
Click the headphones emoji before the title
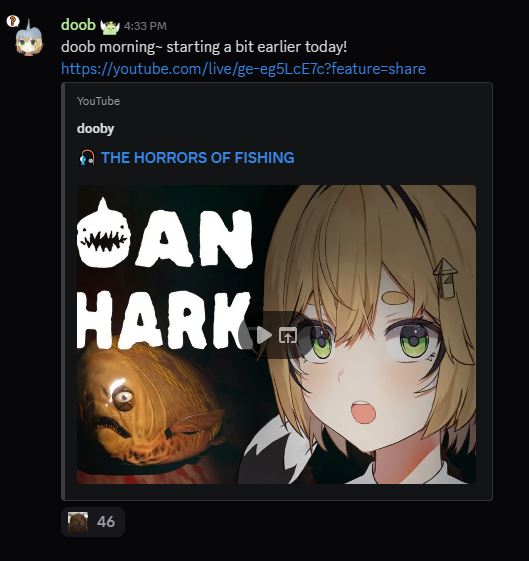click(x=87, y=157)
